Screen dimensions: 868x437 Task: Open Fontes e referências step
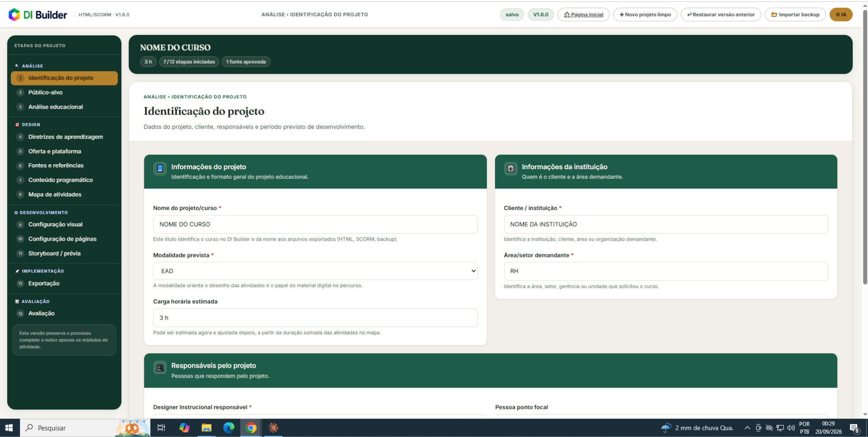click(64, 166)
